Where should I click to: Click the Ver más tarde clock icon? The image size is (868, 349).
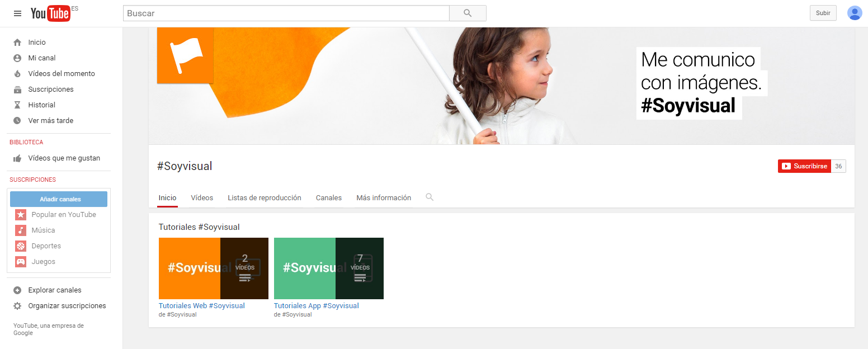click(x=17, y=121)
